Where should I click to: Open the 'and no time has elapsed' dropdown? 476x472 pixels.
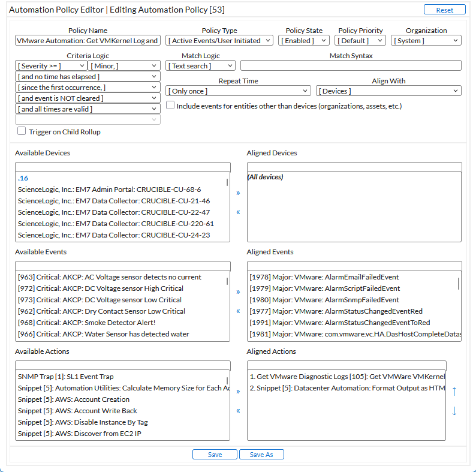[88, 77]
